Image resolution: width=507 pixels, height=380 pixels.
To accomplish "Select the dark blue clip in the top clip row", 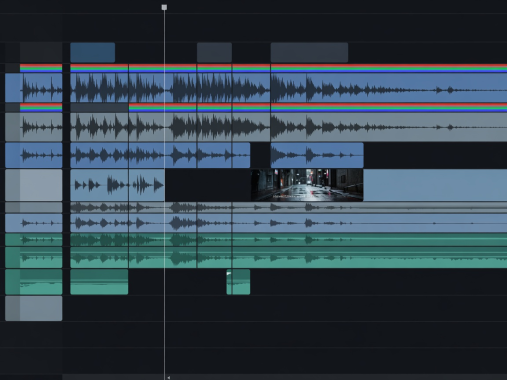I will pyautogui.click(x=93, y=52).
